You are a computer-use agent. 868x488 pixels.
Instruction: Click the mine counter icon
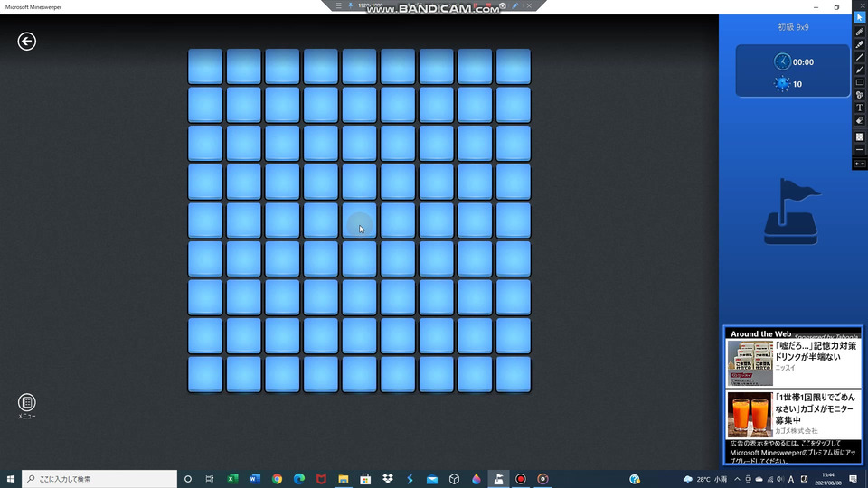pos(782,83)
